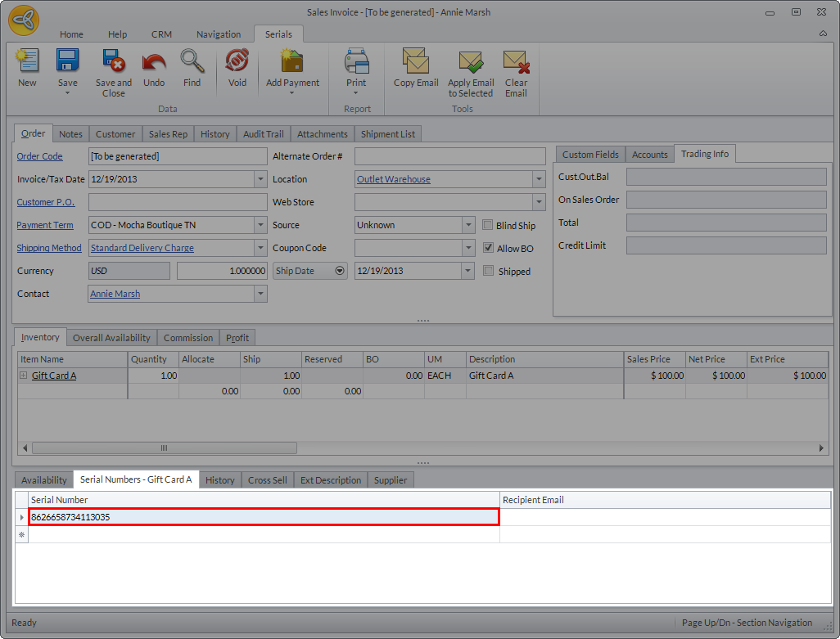
Task: Click the New invoice icon
Action: pos(27,63)
